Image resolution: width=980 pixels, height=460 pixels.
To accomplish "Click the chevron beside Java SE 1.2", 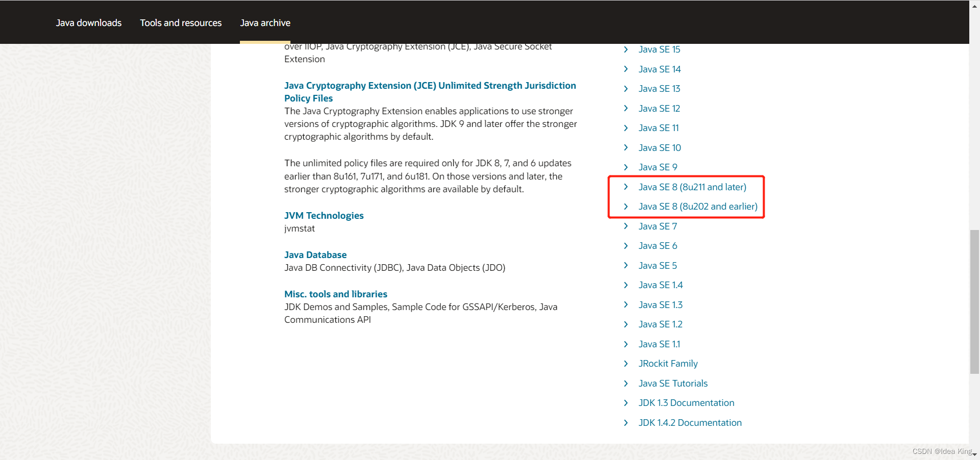I will click(x=626, y=324).
